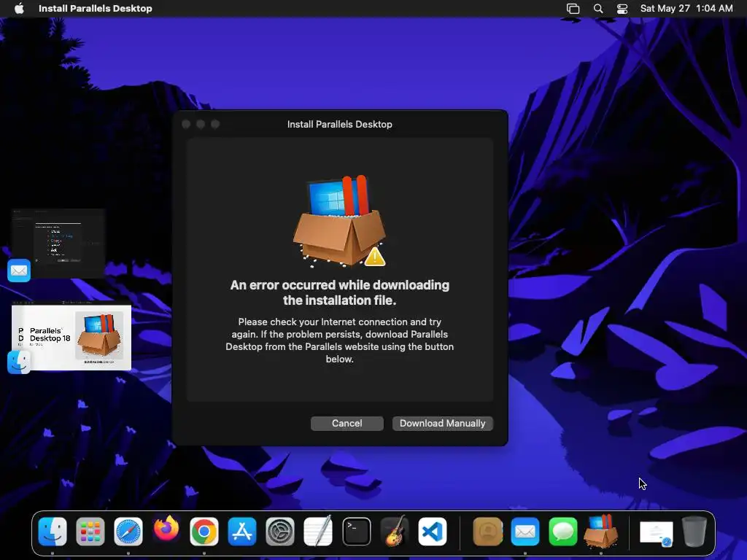Launch Firefox from the Dock
The height and width of the screenshot is (560, 747).
coord(166,529)
